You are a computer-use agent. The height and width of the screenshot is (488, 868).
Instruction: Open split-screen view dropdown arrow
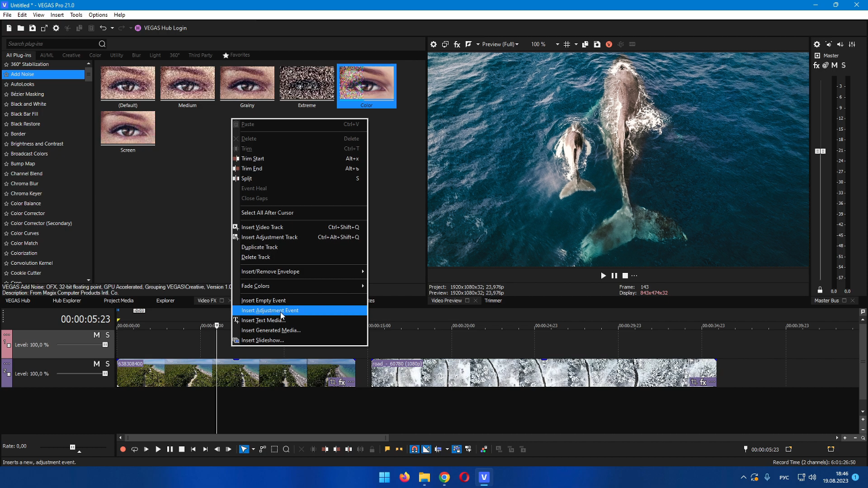(477, 44)
